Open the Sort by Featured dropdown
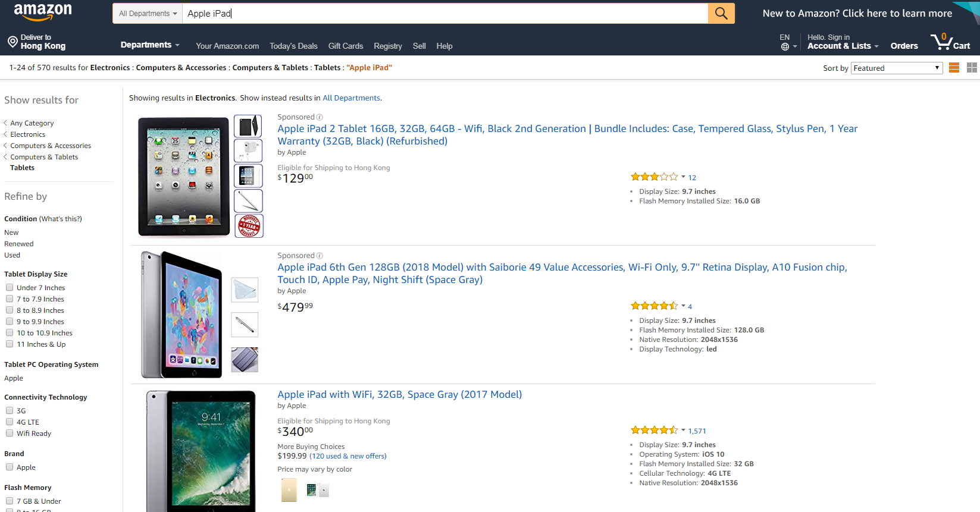The width and height of the screenshot is (980, 512). [896, 68]
